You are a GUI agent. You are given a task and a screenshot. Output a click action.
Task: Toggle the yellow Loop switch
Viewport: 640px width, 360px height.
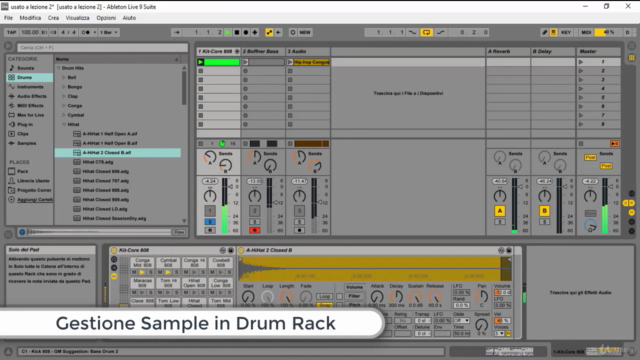[426, 32]
